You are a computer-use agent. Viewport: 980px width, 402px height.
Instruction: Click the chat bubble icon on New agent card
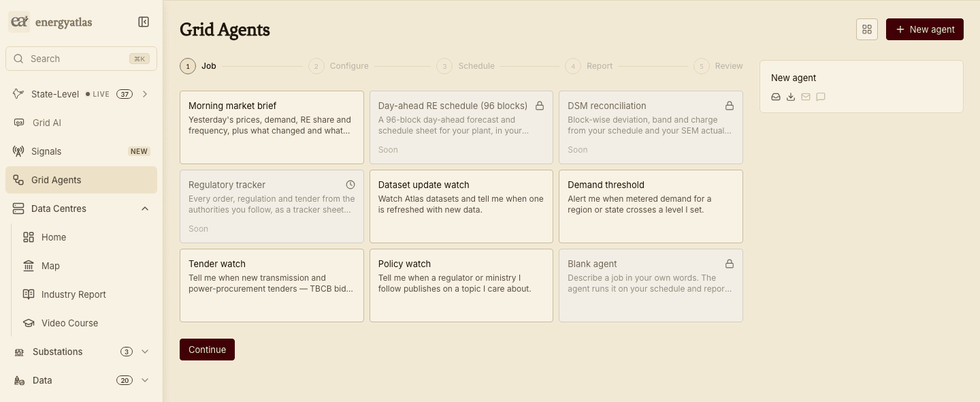[x=821, y=97]
